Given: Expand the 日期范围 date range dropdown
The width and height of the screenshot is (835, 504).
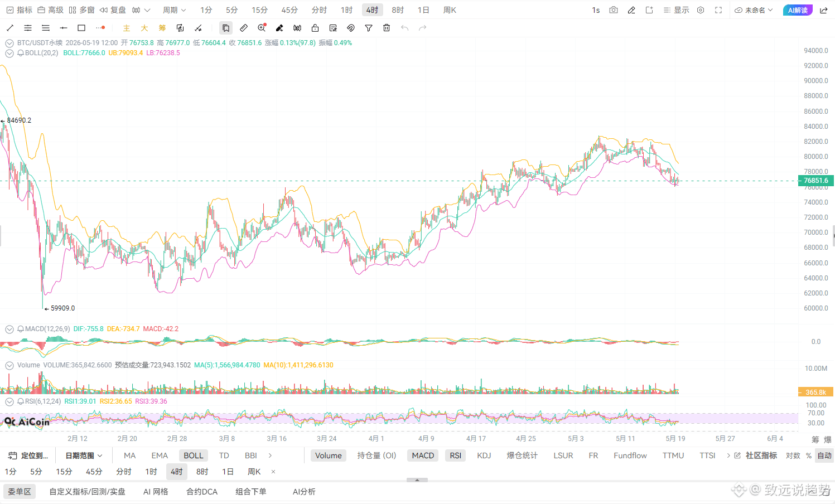Looking at the screenshot, I should click(84, 455).
